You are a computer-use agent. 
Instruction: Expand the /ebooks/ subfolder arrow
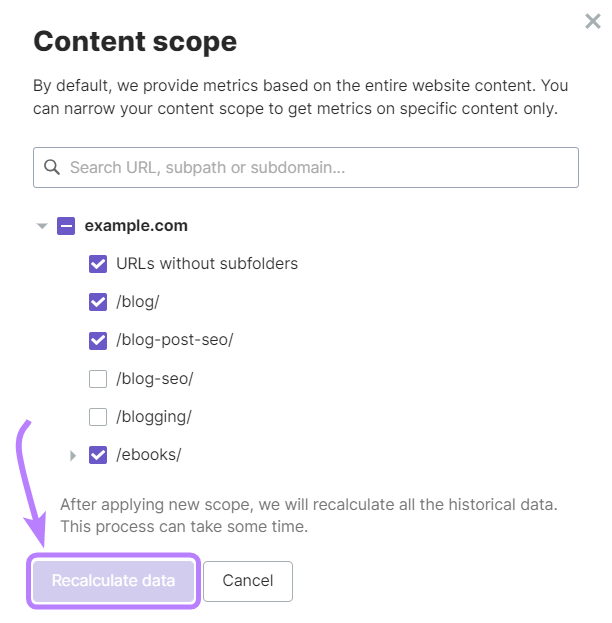coord(73,455)
